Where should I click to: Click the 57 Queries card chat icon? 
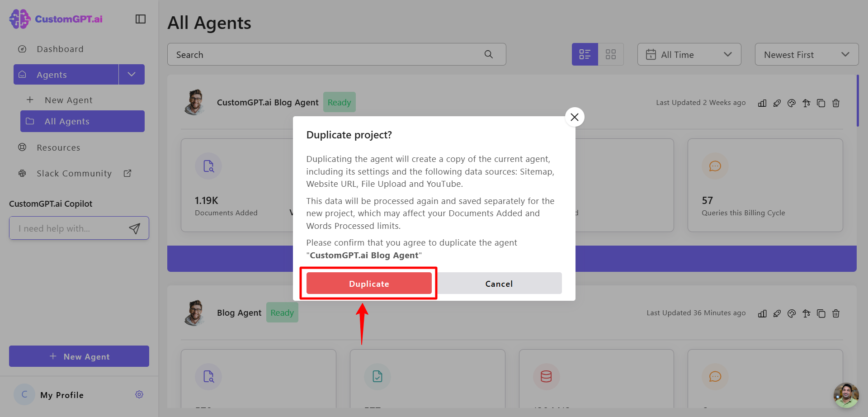715,166
